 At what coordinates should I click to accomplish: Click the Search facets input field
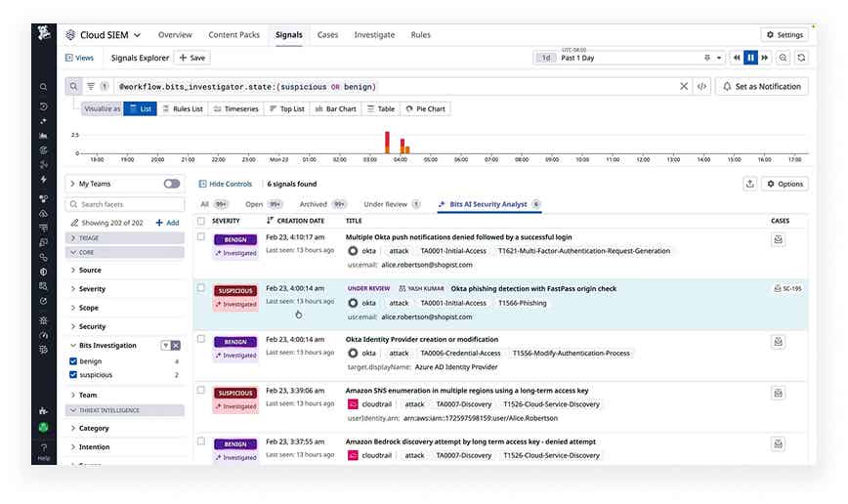[125, 204]
